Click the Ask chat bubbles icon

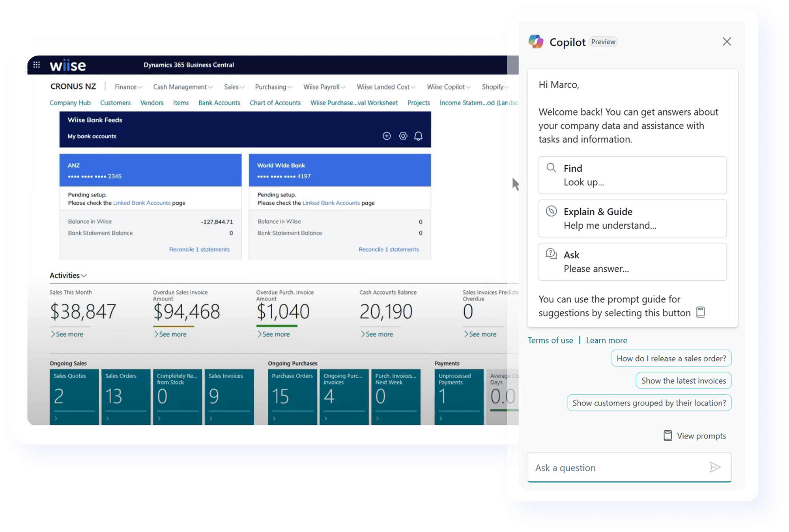(x=551, y=254)
